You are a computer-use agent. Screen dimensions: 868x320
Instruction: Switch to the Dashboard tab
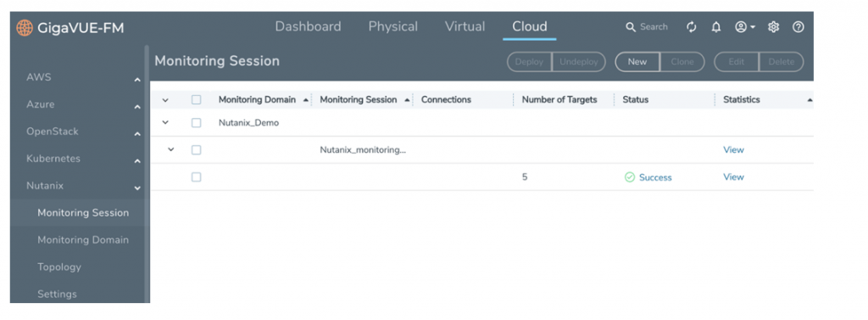pyautogui.click(x=308, y=26)
